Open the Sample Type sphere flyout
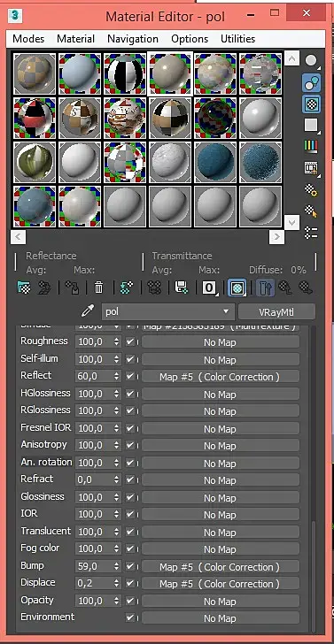Viewport: 334px width, 644px height. 312,61
